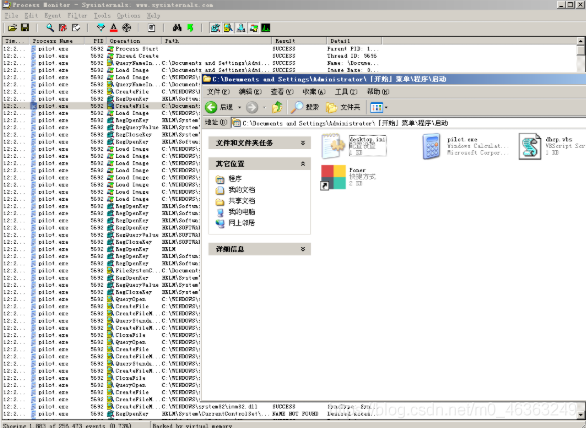The width and height of the screenshot is (586, 428).
Task: Open the Filter menu in Process Monitor
Action: click(77, 15)
